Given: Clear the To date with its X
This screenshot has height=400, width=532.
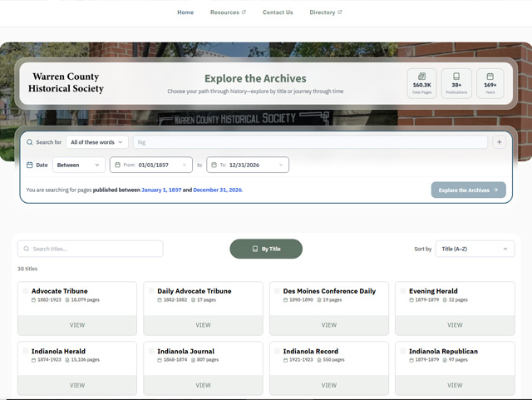Looking at the screenshot, I should pyautogui.click(x=281, y=165).
